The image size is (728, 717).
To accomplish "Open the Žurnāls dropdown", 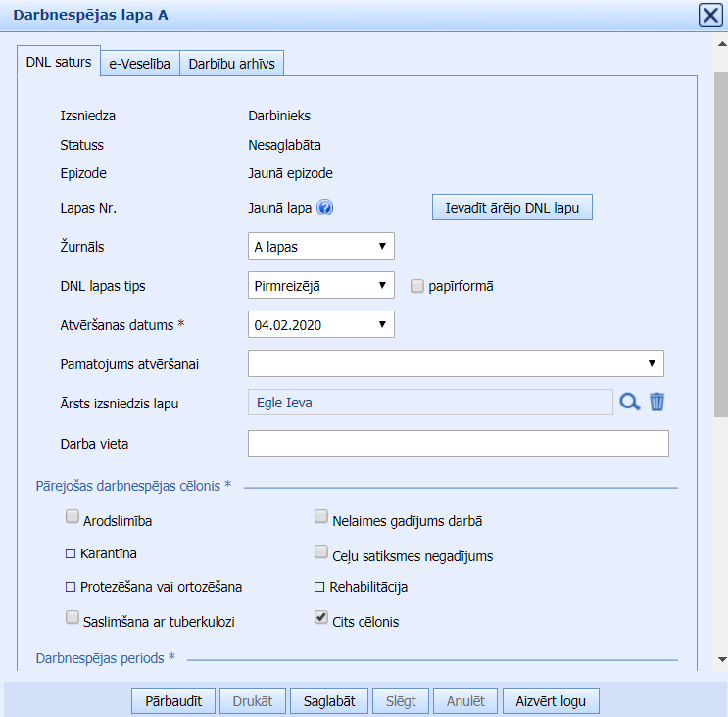I will 321,247.
